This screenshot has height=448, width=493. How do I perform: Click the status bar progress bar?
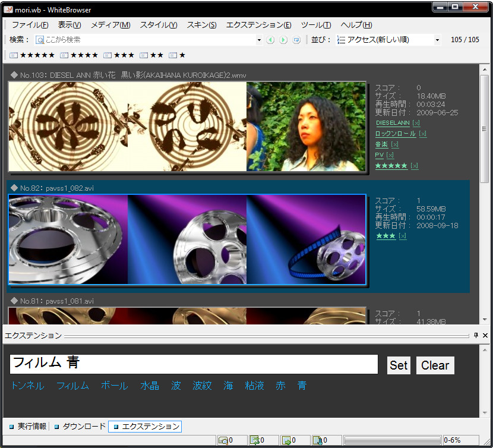coord(393,440)
